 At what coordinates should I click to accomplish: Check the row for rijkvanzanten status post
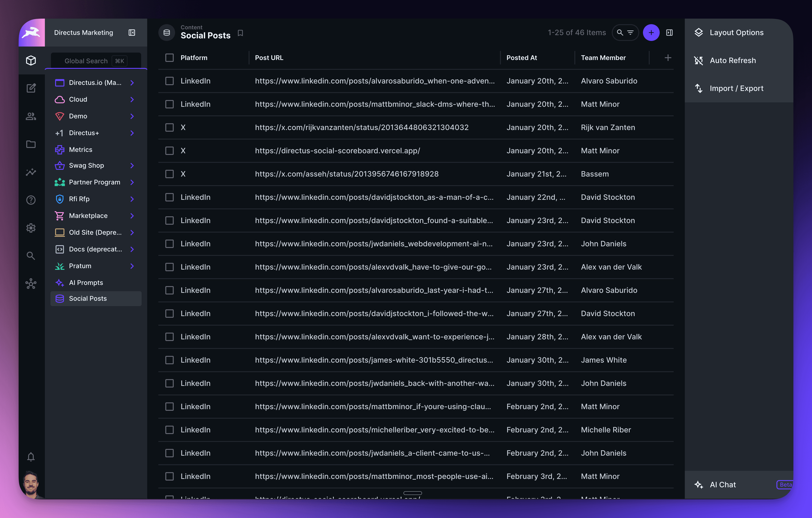click(x=170, y=127)
